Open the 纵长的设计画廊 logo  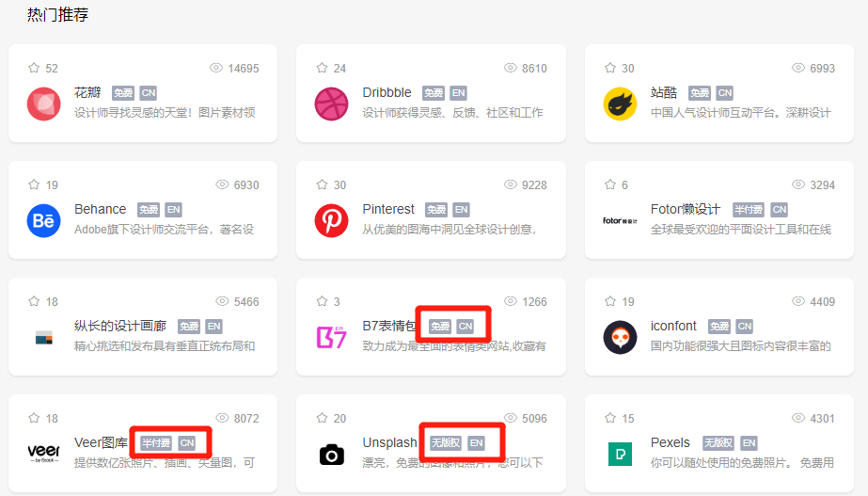tap(44, 338)
